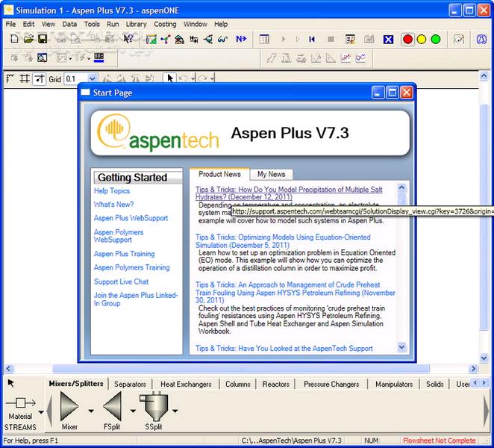Expand the Material streams dropdown arrow
The width and height of the screenshot is (494, 448).
(41, 412)
